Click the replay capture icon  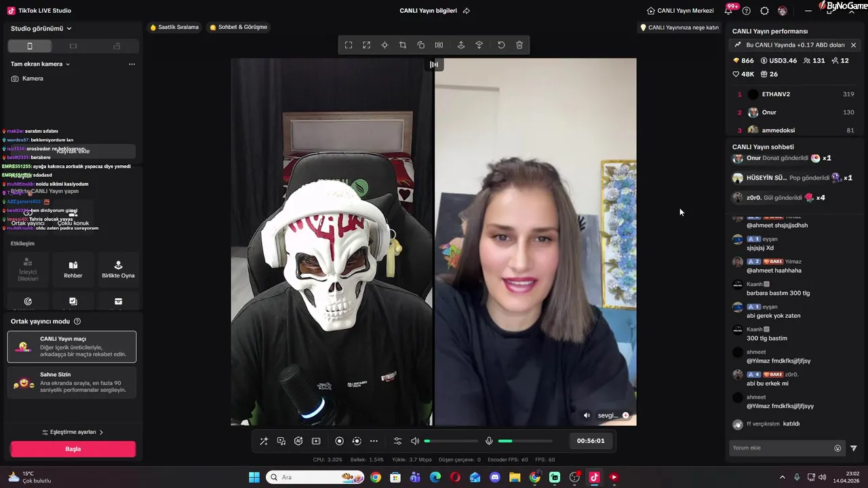tap(357, 441)
